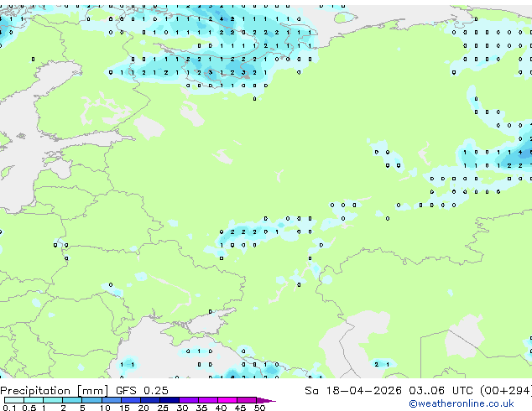Pick the 10–15 mm legend color swatch
532x411 pixels.
[111, 400]
